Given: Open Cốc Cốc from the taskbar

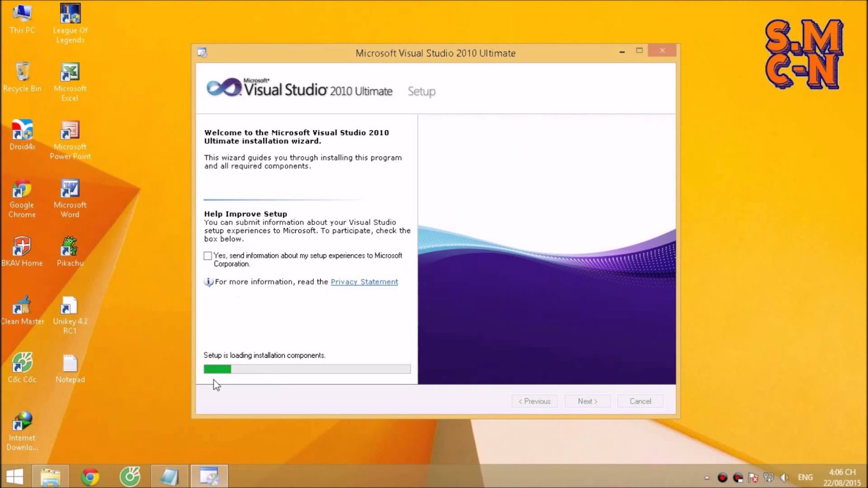Looking at the screenshot, I should [130, 477].
